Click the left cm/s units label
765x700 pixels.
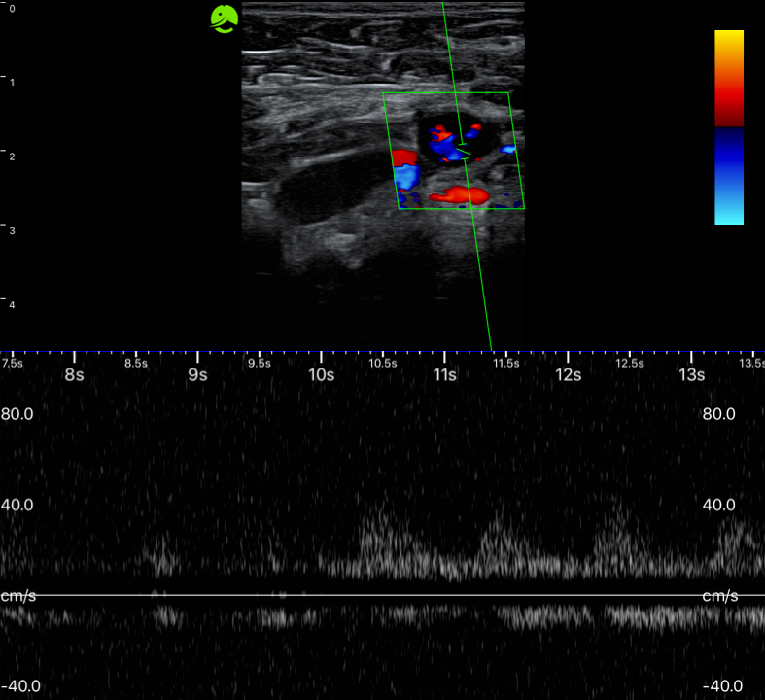point(18,595)
